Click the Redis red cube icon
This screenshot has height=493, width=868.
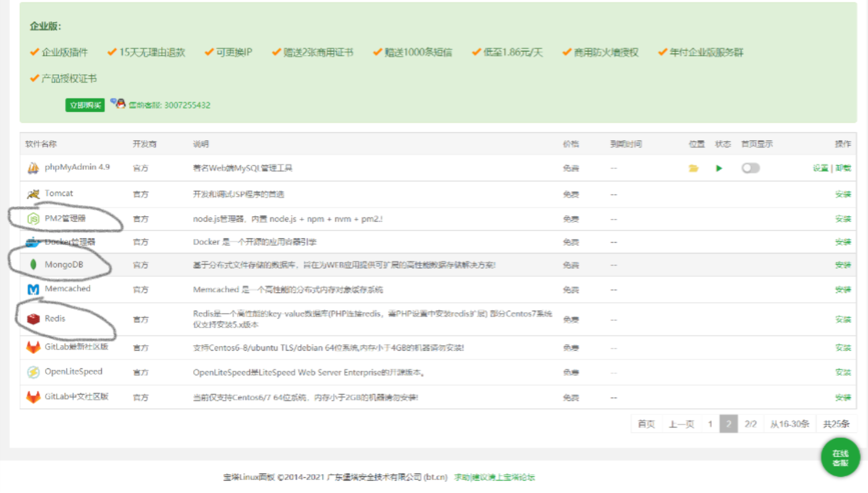click(33, 319)
